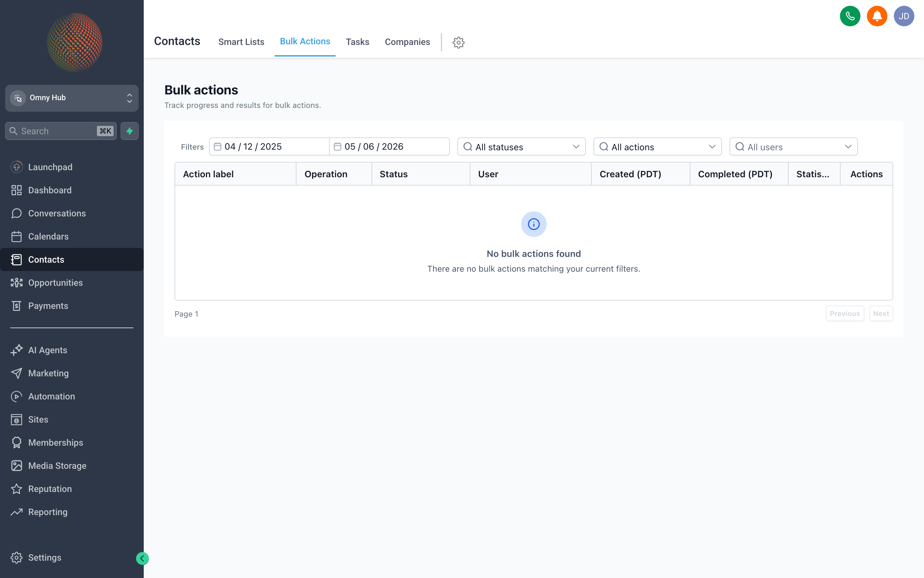Collapse sidebar with green arrow button
The image size is (924, 578).
point(142,558)
